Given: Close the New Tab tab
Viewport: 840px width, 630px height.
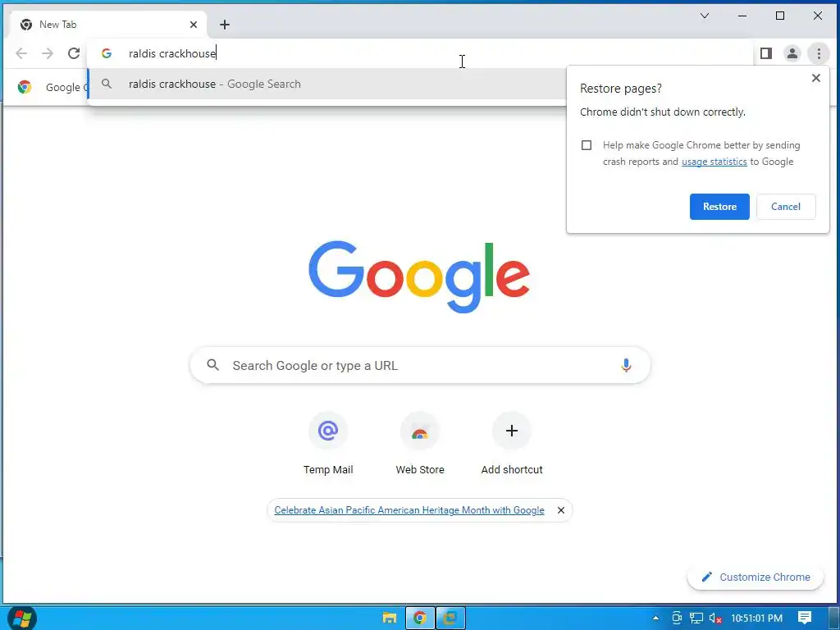Looking at the screenshot, I should (x=194, y=25).
